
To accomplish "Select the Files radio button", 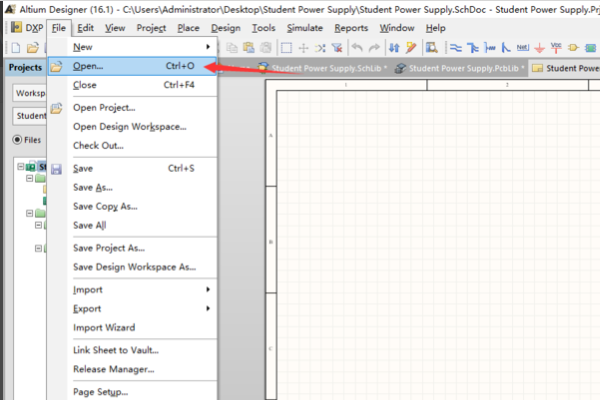I will [17, 139].
